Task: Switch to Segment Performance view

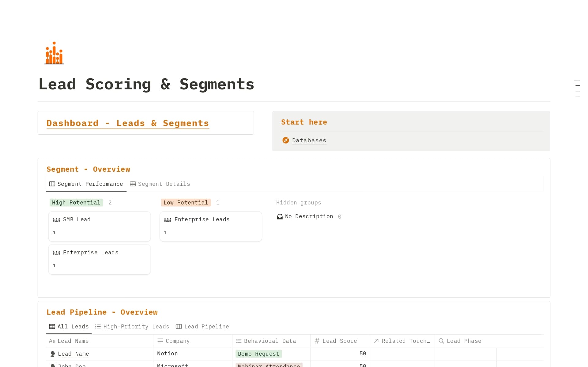Action: [x=86, y=184]
